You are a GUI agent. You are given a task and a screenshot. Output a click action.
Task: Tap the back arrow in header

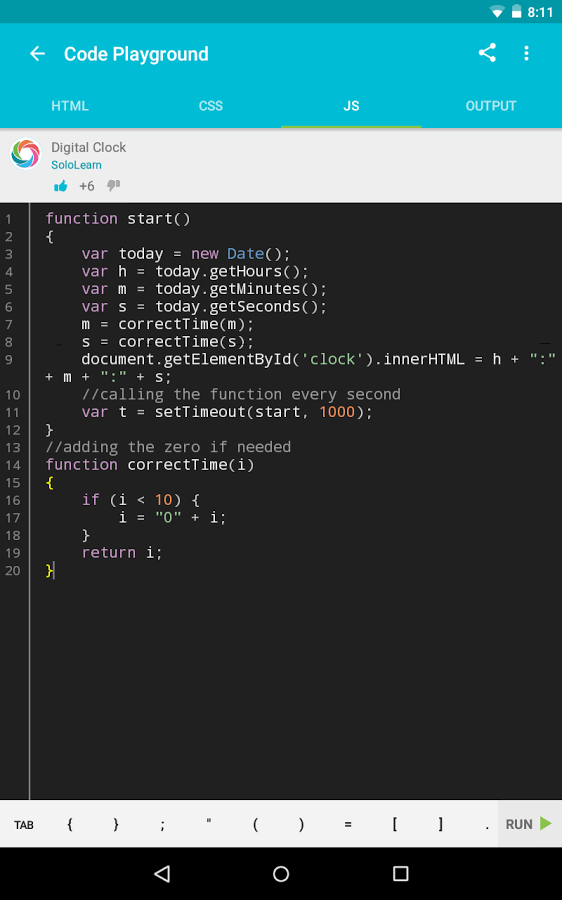click(37, 53)
